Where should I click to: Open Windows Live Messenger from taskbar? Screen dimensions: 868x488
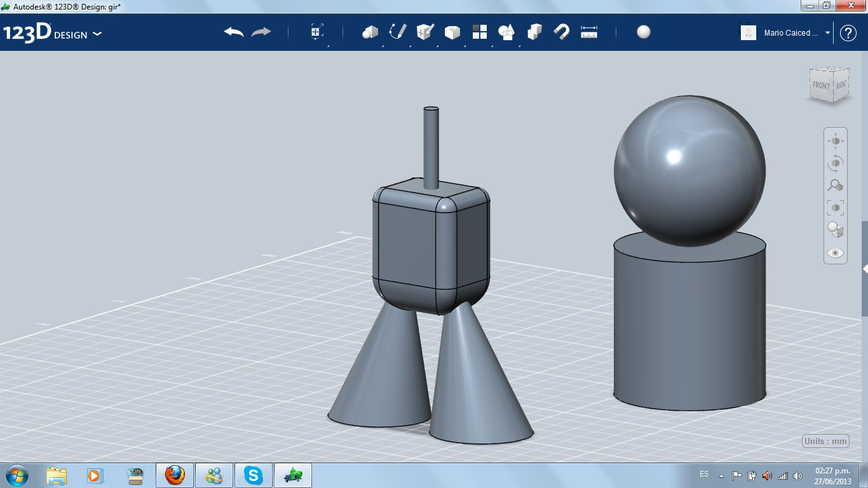(214, 475)
